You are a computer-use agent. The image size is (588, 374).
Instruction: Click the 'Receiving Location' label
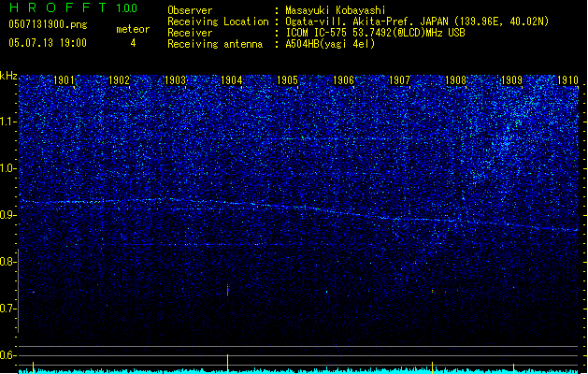point(218,22)
